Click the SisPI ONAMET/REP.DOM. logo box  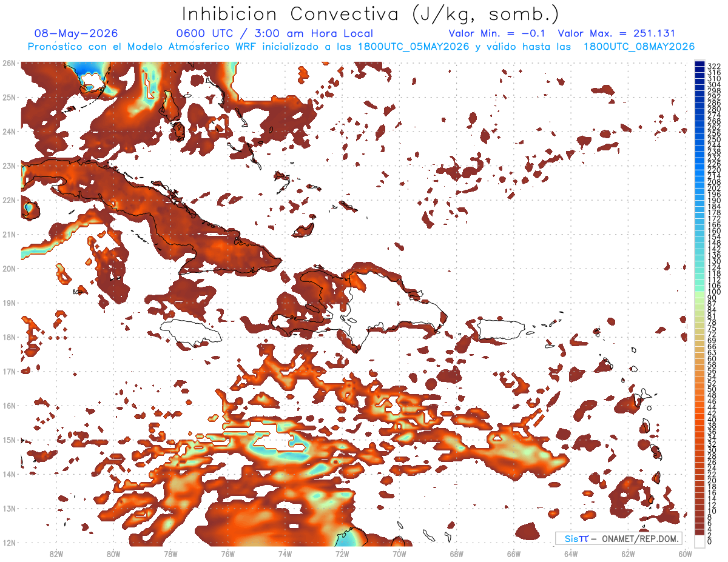pyautogui.click(x=618, y=538)
